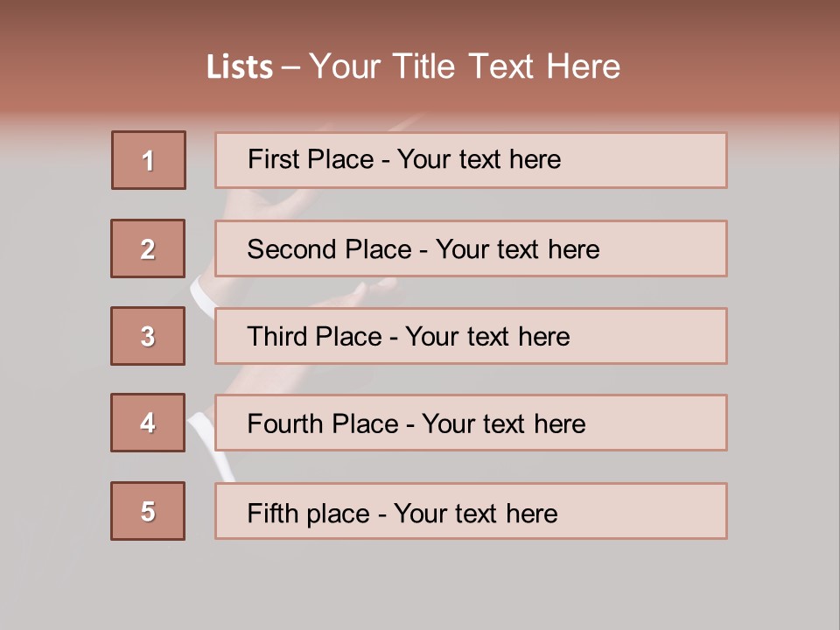The height and width of the screenshot is (630, 840).
Task: Select the number 4 box
Action: pos(148,423)
